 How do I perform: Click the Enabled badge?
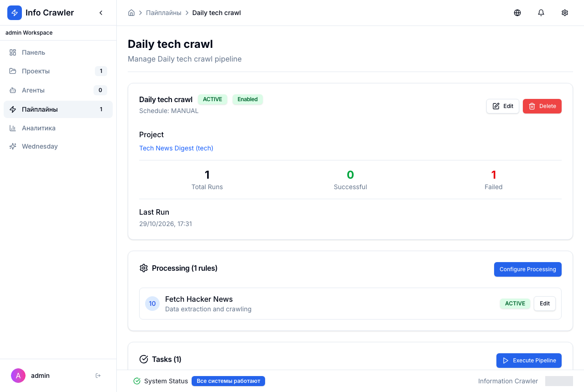click(248, 99)
